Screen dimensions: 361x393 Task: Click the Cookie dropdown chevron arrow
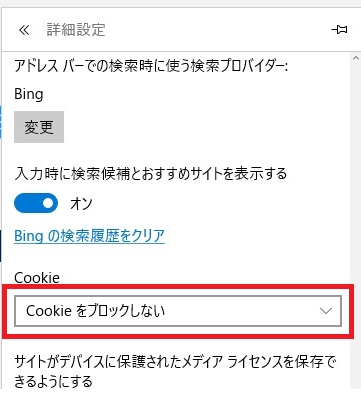click(x=325, y=311)
